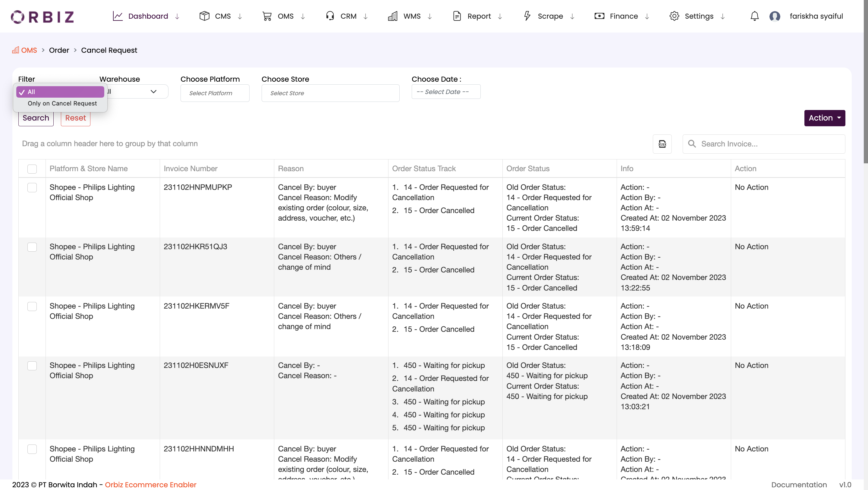Open the Dashboard menu
The image size is (868, 490).
[x=148, y=16]
